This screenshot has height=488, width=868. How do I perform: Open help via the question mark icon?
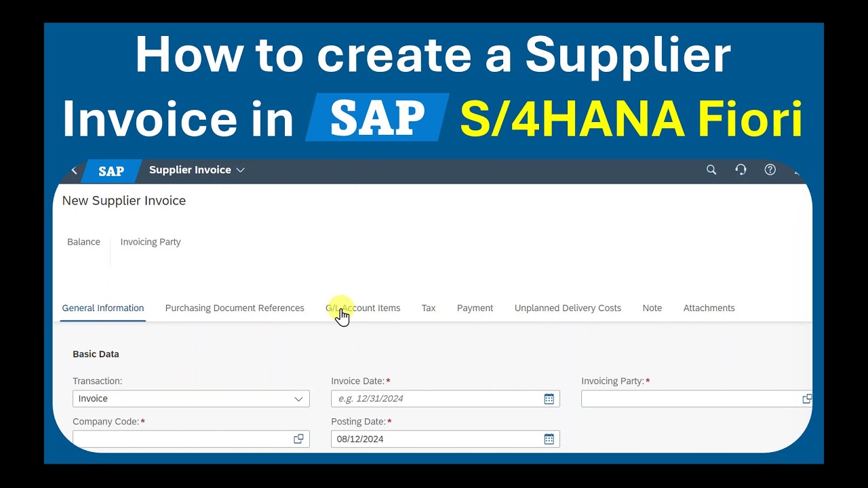(770, 170)
